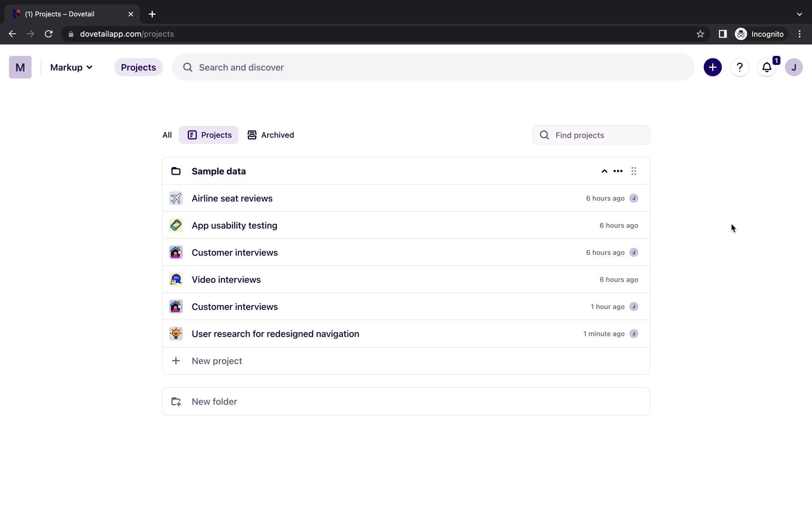Open notifications bell icon

pyautogui.click(x=766, y=67)
